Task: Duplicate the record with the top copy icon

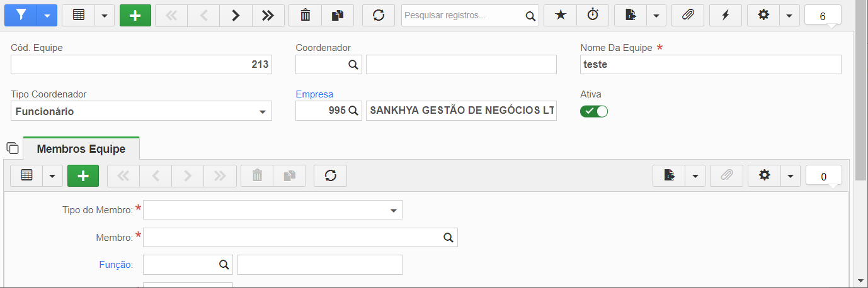Action: pyautogui.click(x=337, y=16)
